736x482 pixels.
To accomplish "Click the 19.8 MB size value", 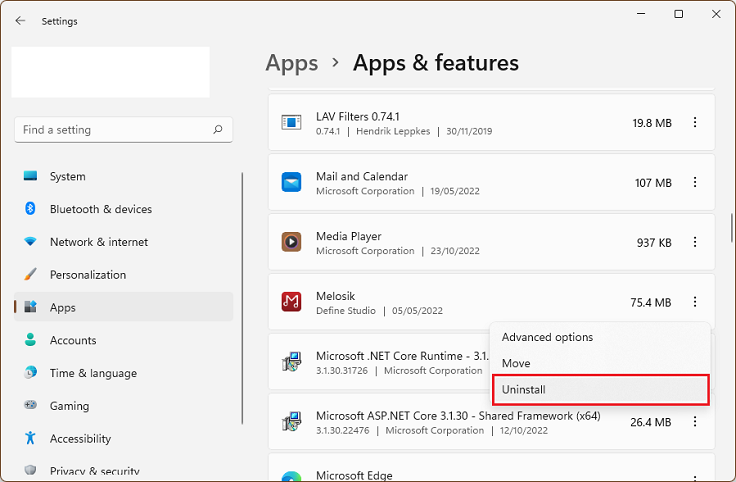I will pos(652,123).
